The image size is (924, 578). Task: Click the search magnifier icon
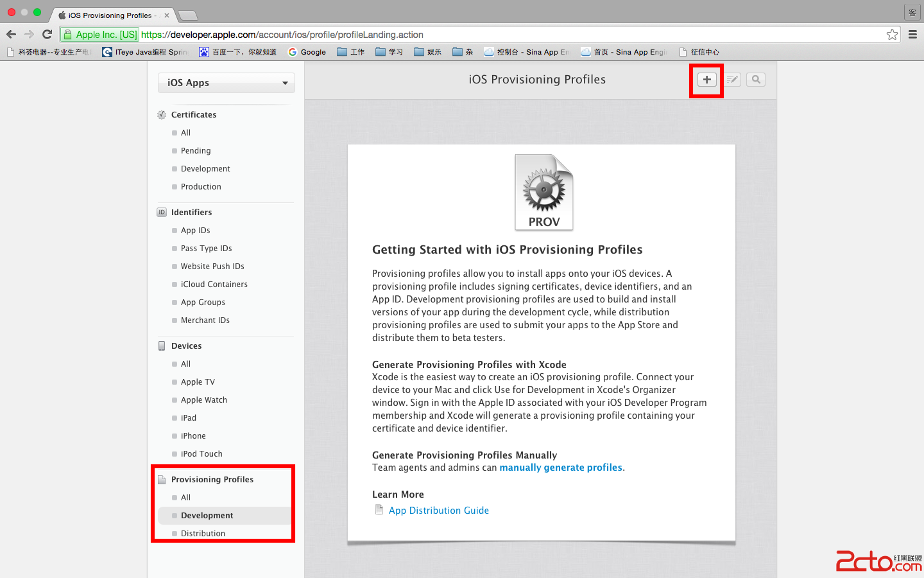coord(756,80)
